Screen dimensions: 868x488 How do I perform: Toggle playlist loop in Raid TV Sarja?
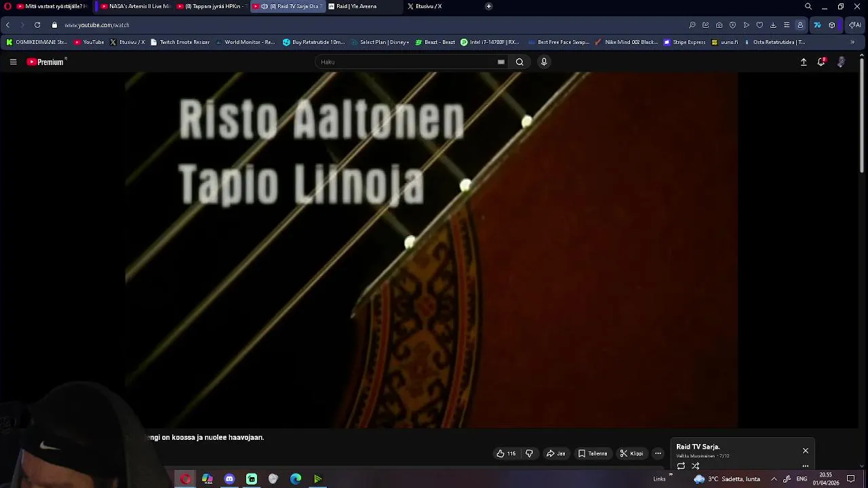(x=681, y=466)
